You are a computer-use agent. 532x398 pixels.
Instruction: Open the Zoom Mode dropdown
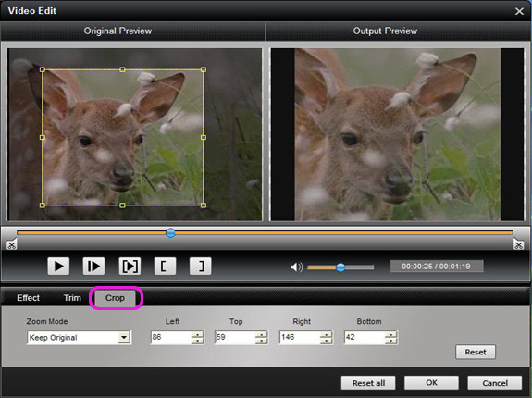pyautogui.click(x=124, y=338)
